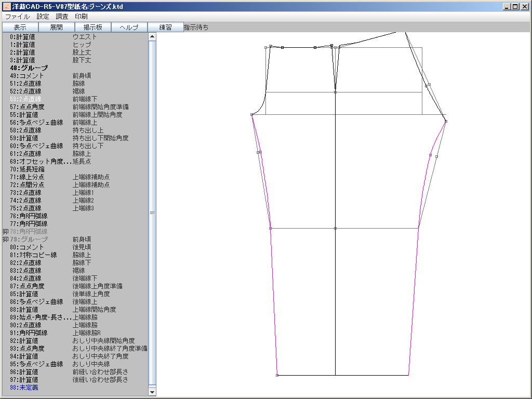Select row 49:コメント 前身頃
Image resolution: width=532 pixels, height=399 pixels.
(75, 76)
